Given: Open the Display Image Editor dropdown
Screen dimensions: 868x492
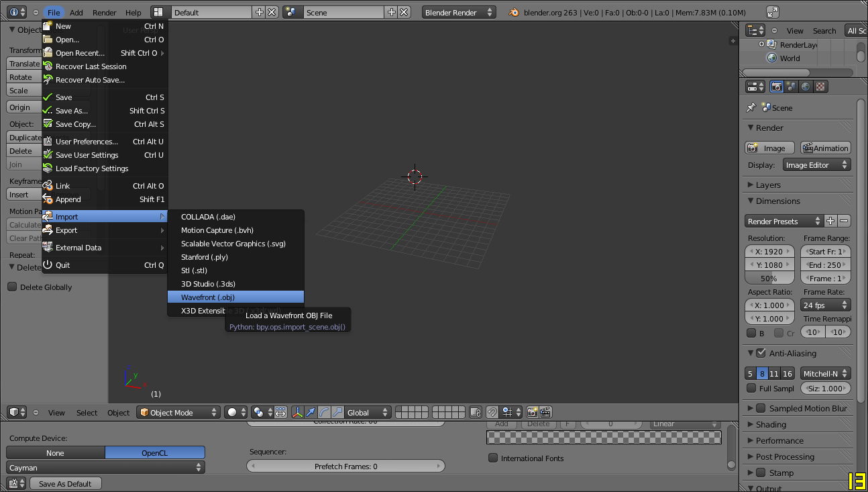Looking at the screenshot, I should click(x=816, y=165).
